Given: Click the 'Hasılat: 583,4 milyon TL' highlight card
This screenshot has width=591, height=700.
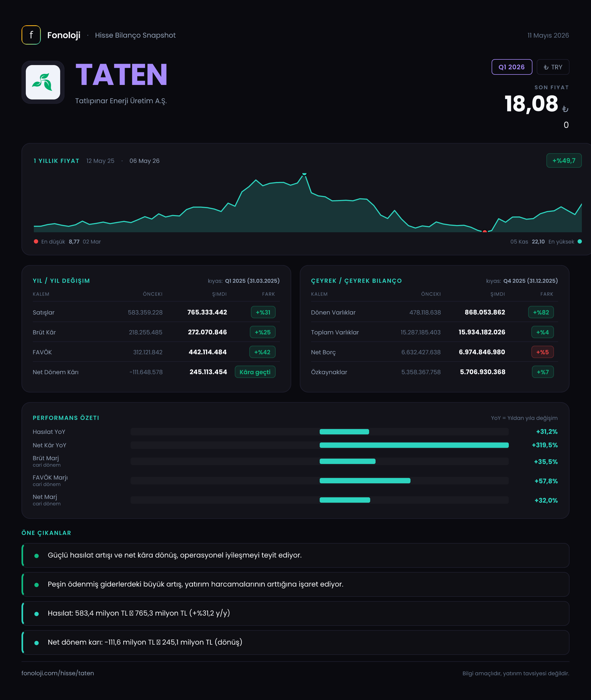Looking at the screenshot, I should click(295, 613).
